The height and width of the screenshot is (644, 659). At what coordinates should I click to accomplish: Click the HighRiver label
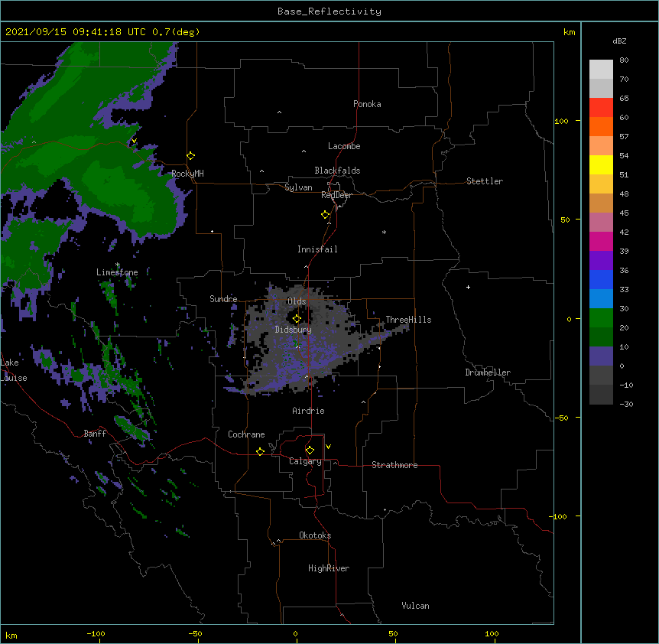click(x=329, y=568)
